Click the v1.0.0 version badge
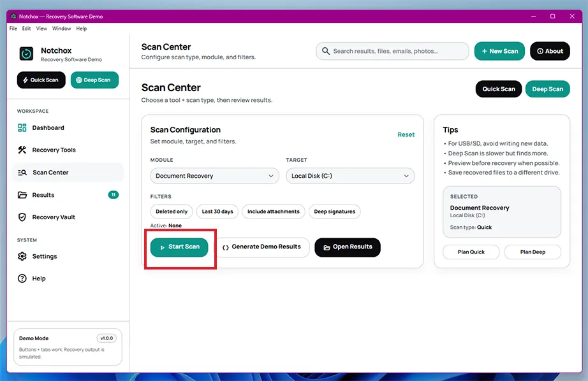The width and height of the screenshot is (588, 381). [x=107, y=338]
